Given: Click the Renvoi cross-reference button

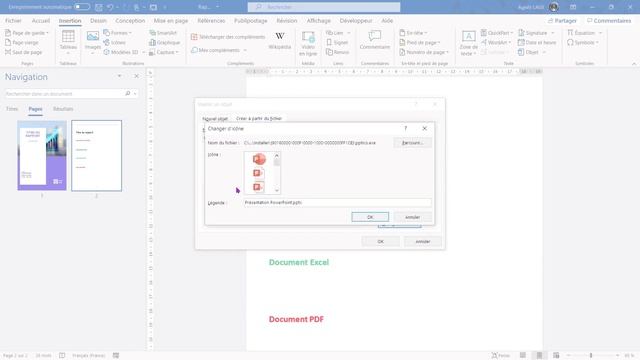Looking at the screenshot, I should 338,52.
